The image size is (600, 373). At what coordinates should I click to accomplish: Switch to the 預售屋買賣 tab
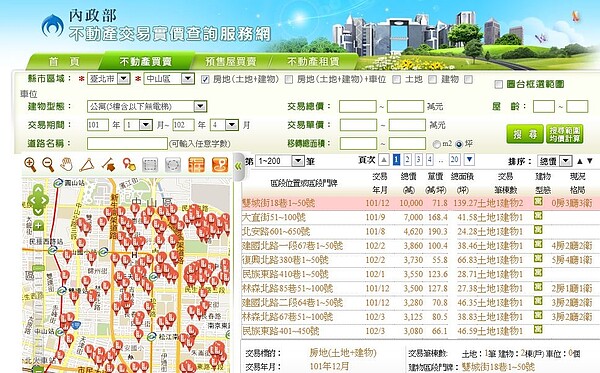coord(230,61)
